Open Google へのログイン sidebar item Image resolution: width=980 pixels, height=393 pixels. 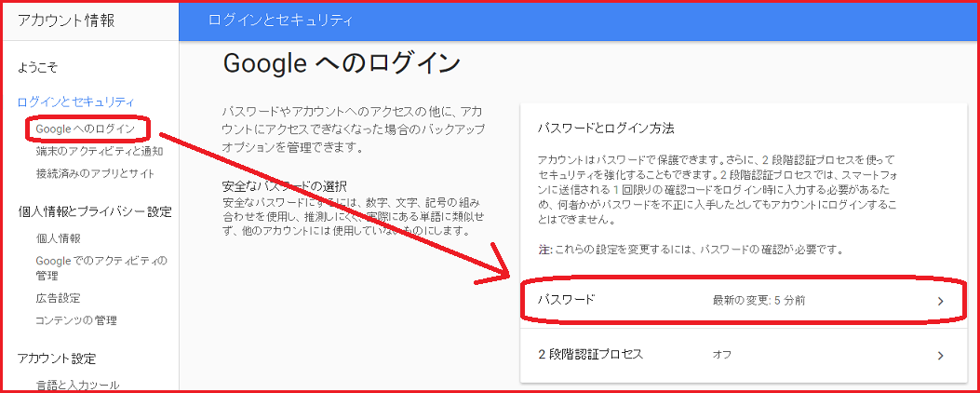coord(85,129)
